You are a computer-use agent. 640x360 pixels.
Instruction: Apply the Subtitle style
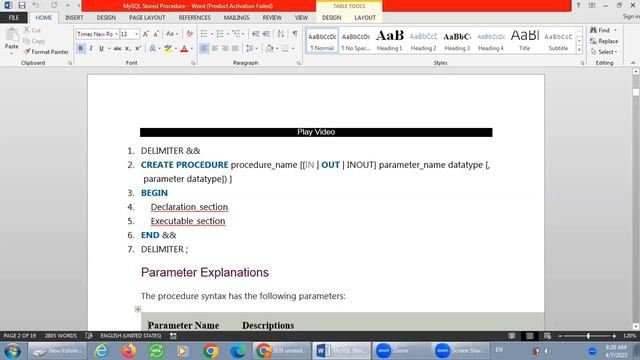pos(558,41)
